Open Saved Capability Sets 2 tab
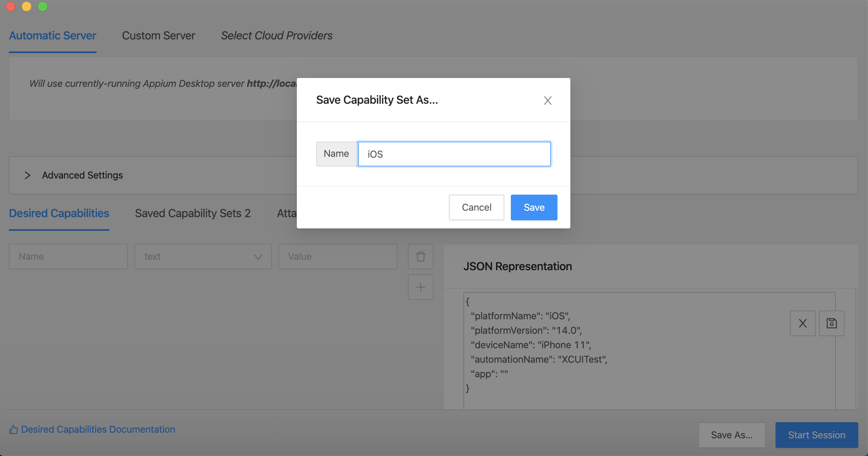Screen dimensions: 868x456 pos(193,213)
